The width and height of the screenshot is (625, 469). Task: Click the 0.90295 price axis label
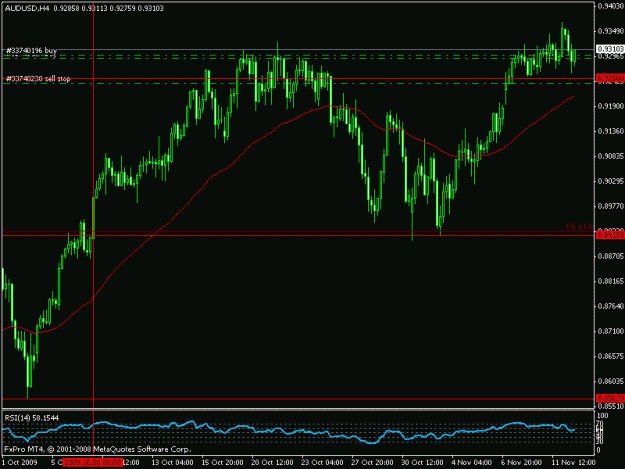coord(611,181)
